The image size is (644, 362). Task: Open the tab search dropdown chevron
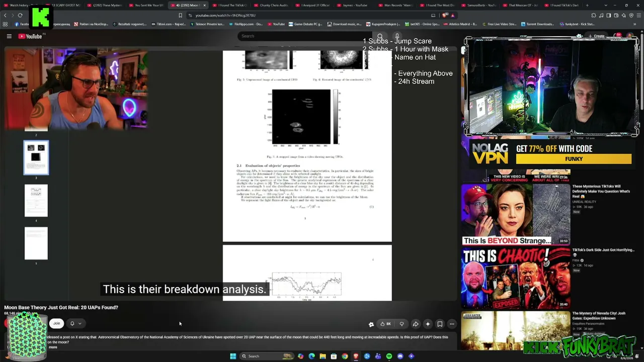[x=606, y=5]
